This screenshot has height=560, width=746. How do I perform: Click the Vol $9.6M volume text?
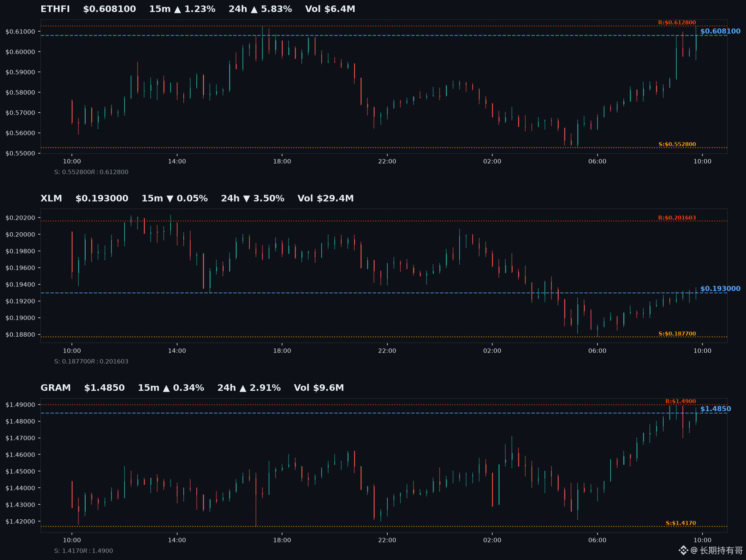point(319,388)
